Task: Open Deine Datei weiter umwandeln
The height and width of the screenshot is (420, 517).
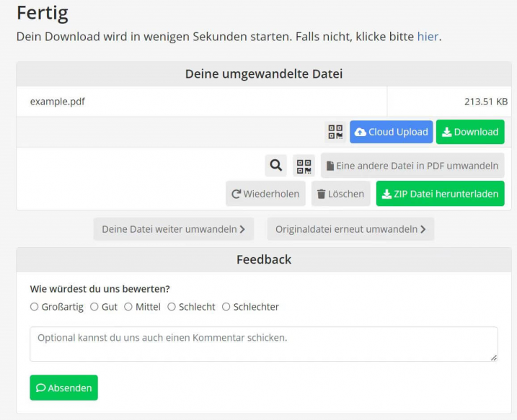Action: tap(174, 229)
